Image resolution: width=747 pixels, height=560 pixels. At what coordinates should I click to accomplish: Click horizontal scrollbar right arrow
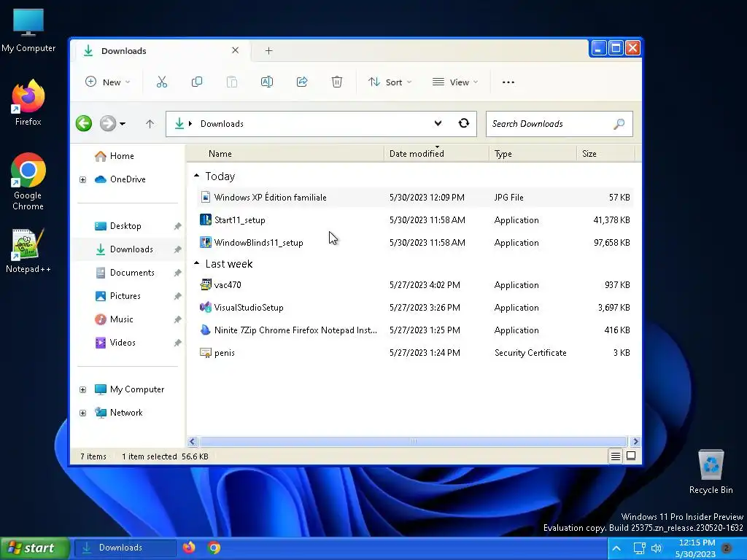click(x=635, y=441)
